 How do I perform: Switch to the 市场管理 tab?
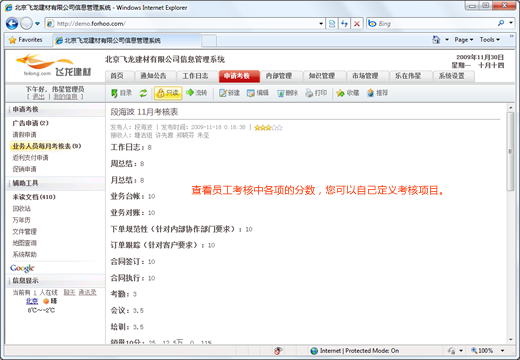pyautogui.click(x=367, y=76)
